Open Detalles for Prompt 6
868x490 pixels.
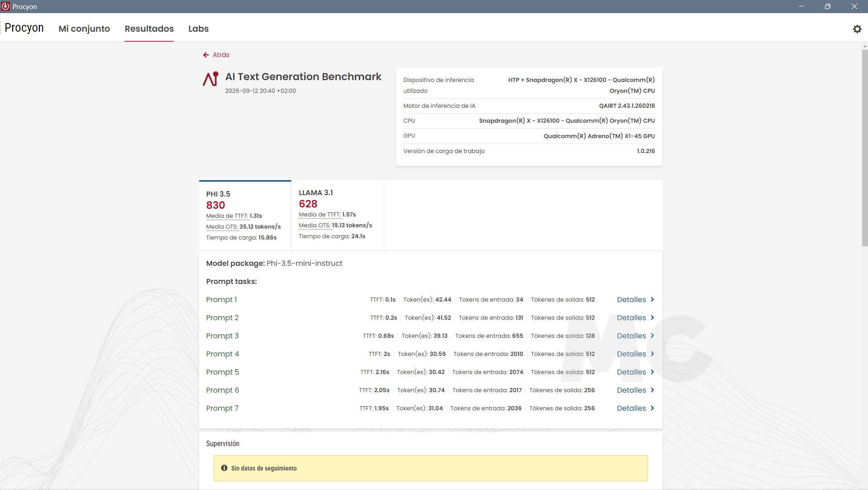[631, 390]
